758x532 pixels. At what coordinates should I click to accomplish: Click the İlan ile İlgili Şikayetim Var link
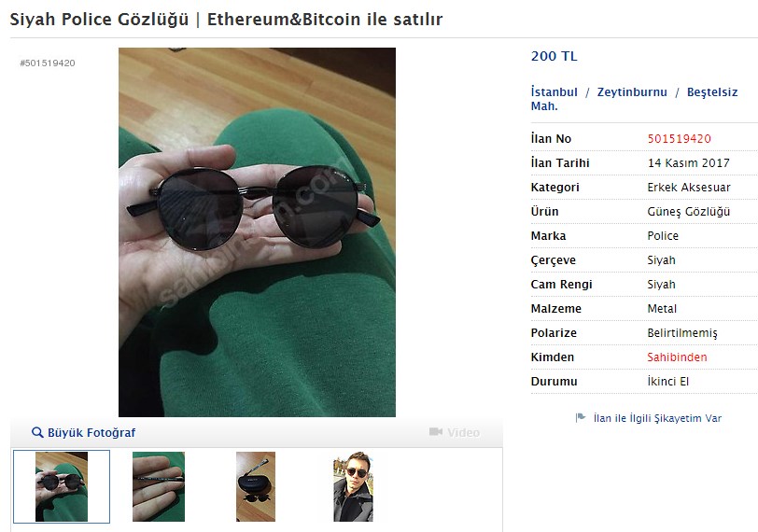(x=657, y=418)
